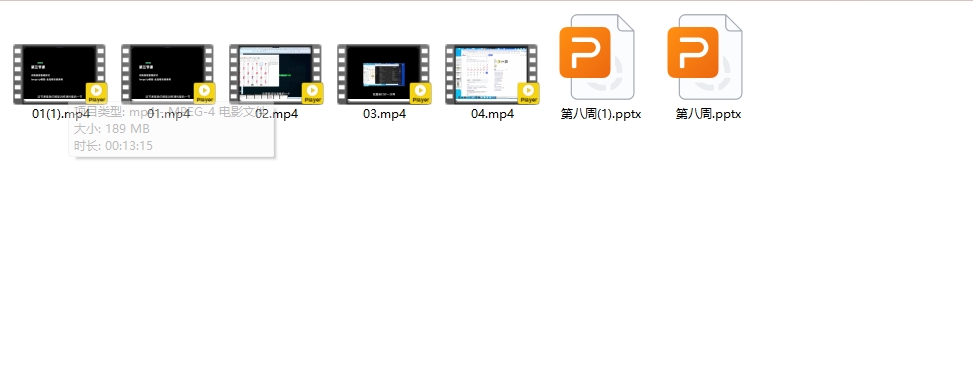Click the Player badge on 02.mp4
This screenshot has height=368, width=973.
(312, 93)
